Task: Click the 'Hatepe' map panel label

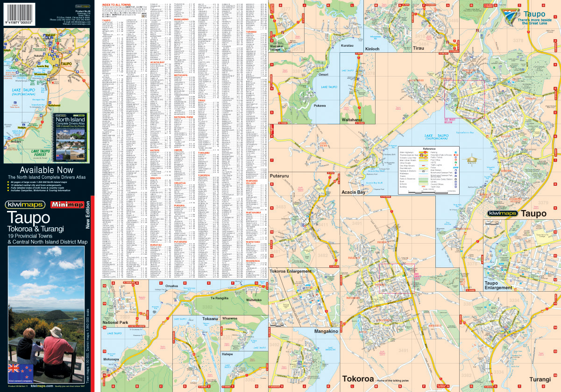Action: click(227, 354)
